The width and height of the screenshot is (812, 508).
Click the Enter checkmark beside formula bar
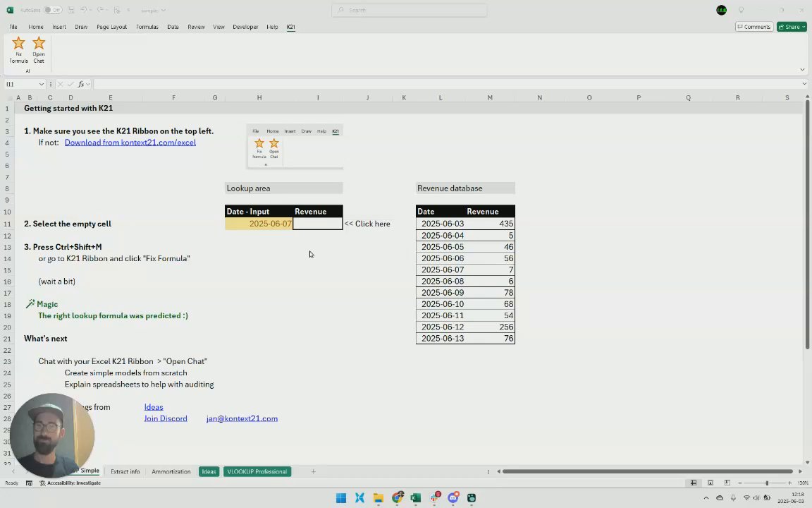tap(70, 84)
